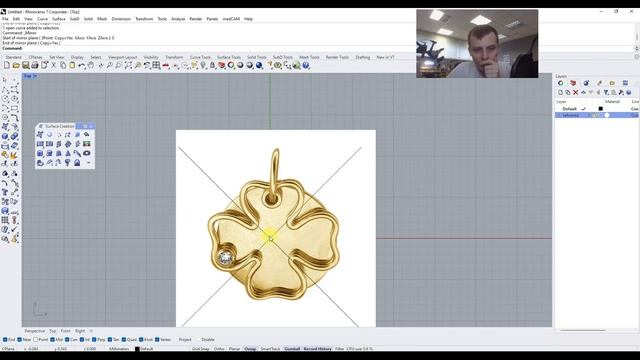Open the Layers properties panels tab icon

560,83
